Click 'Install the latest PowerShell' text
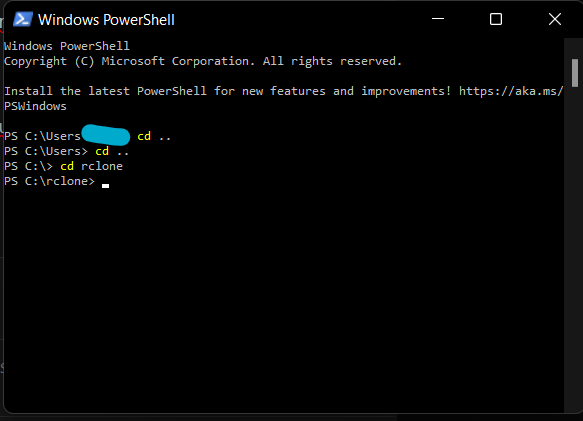The image size is (583, 421). coord(105,91)
